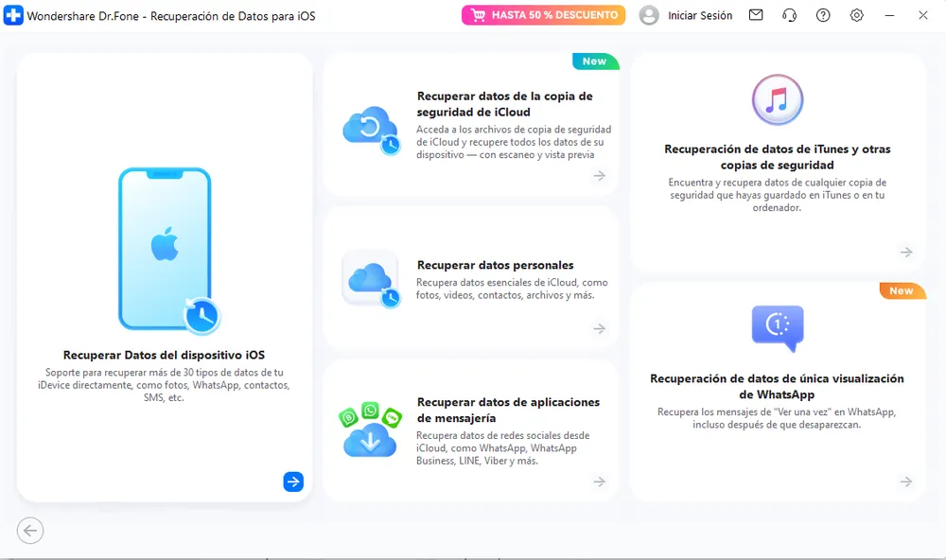The width and height of the screenshot is (946, 560).
Task: Open Recuperación de datos de iTunes heading
Action: click(x=777, y=157)
